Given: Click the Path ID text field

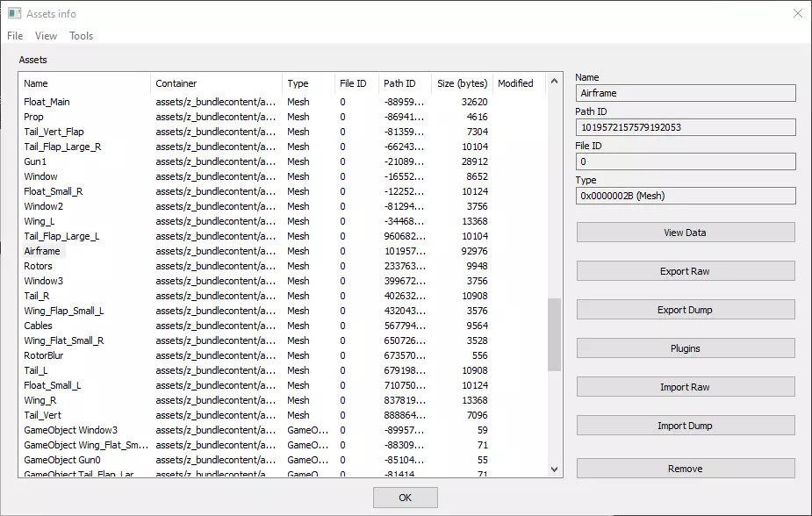Looking at the screenshot, I should [685, 127].
